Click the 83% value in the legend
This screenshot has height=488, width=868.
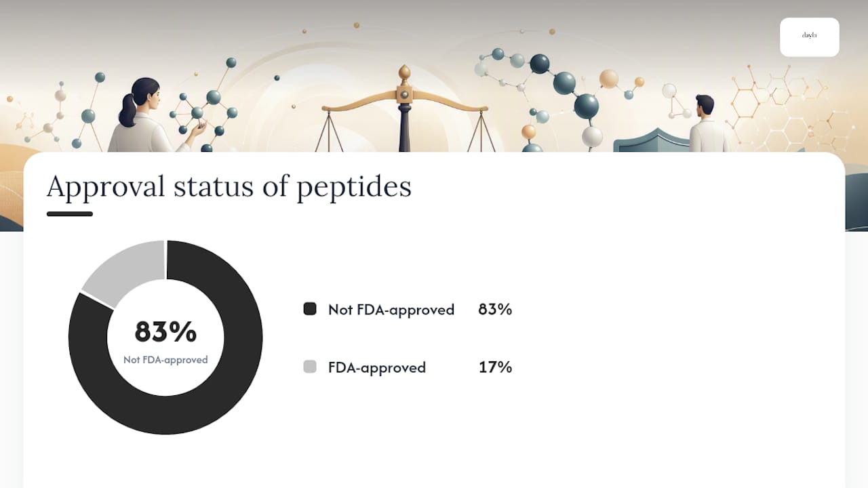(495, 309)
